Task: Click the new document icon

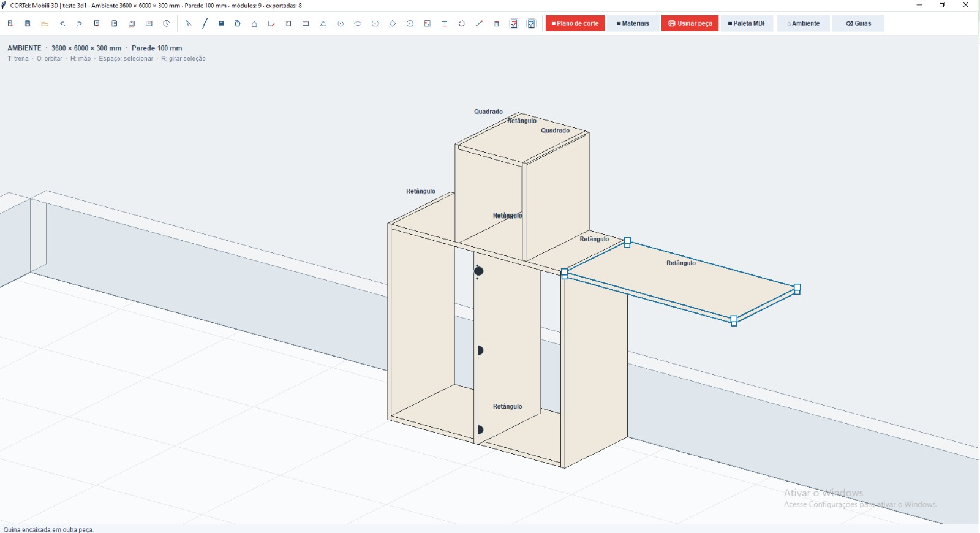Action: coord(10,23)
